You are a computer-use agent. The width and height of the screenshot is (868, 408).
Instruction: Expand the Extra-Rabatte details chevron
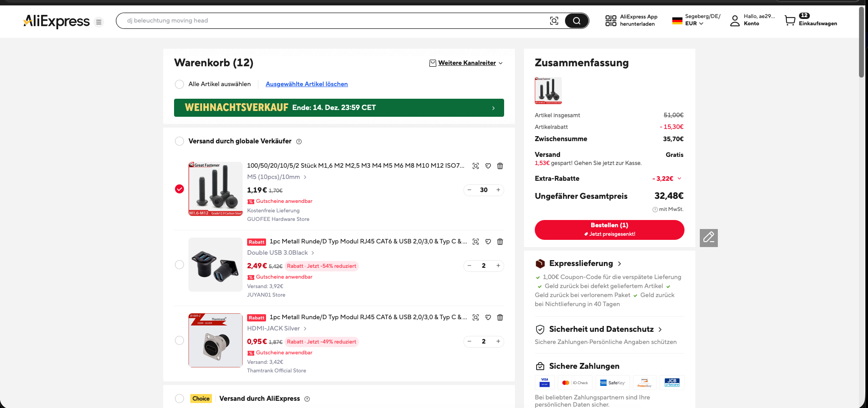680,179
